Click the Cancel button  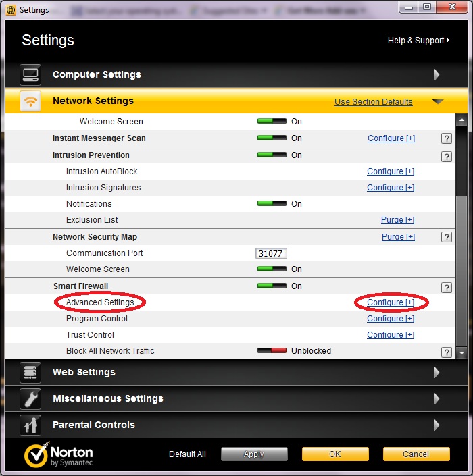tap(416, 454)
